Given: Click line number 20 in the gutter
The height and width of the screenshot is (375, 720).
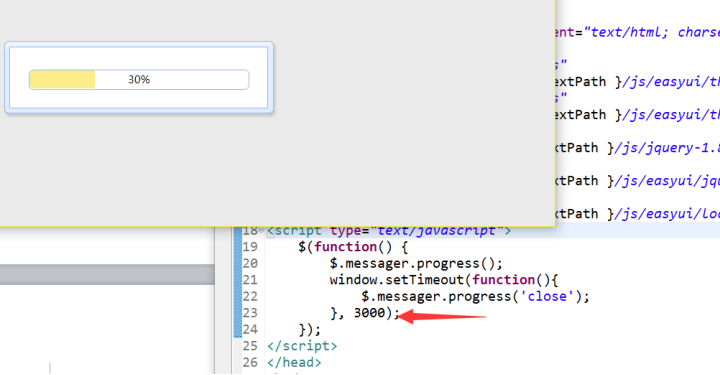Looking at the screenshot, I should pos(250,263).
